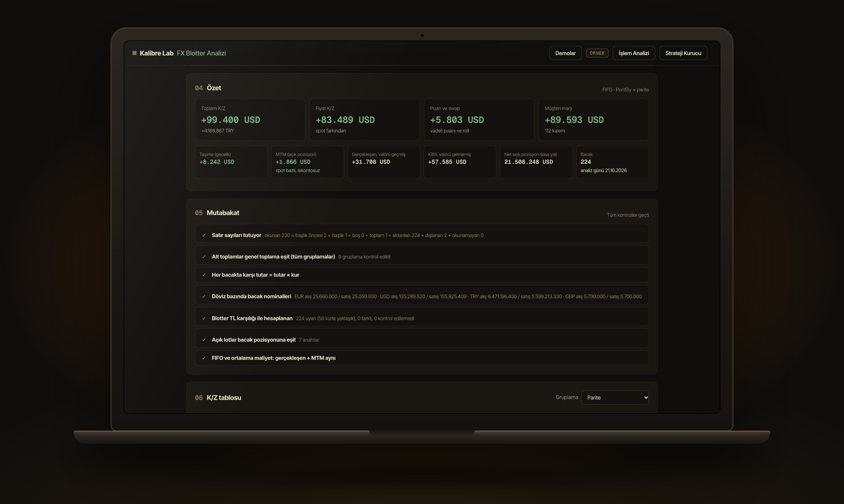
Task: Click the '7 anahtar' note
Action: tap(309, 340)
